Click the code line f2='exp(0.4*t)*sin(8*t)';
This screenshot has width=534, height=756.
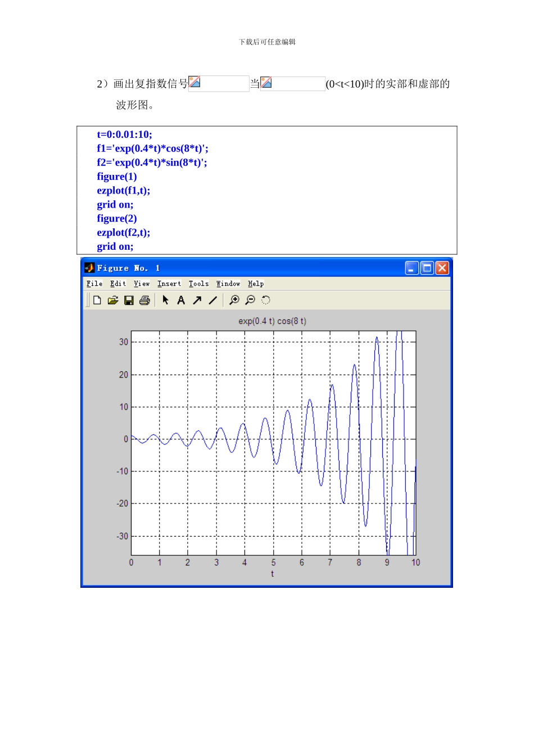point(152,163)
